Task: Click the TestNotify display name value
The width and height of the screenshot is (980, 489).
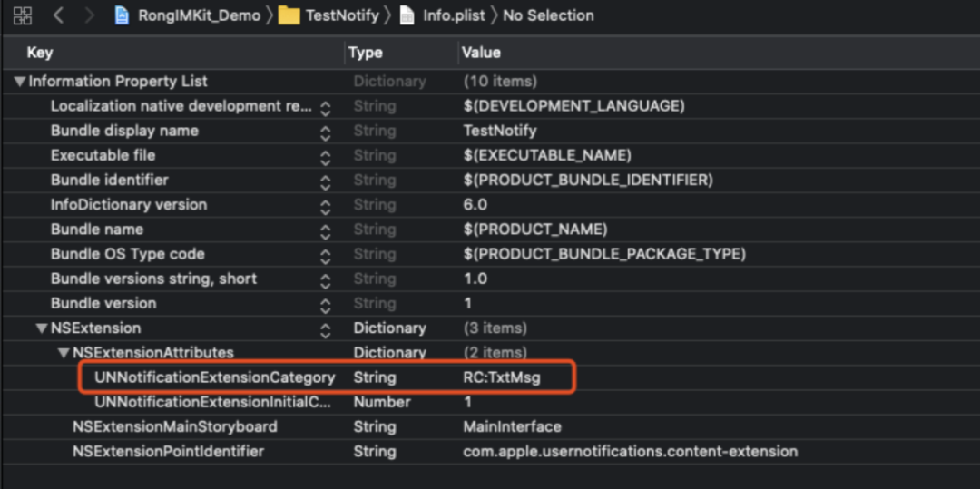Action: 500,131
